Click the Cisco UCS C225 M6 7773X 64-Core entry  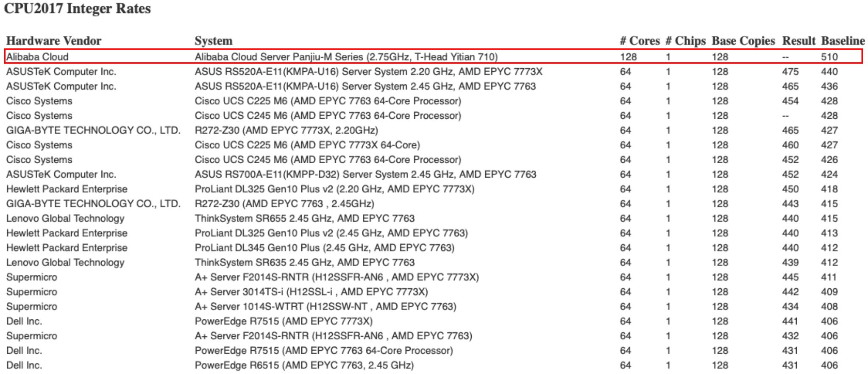(307, 145)
